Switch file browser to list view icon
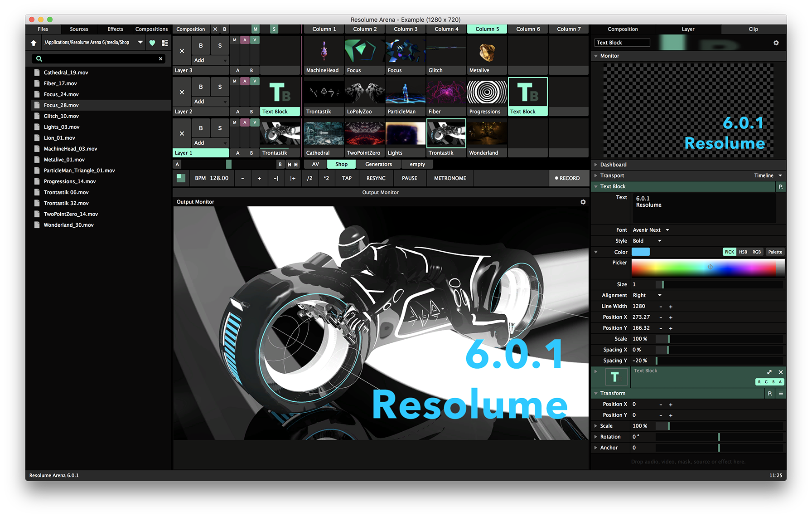Screen dimensions: 812x517 click(x=165, y=43)
